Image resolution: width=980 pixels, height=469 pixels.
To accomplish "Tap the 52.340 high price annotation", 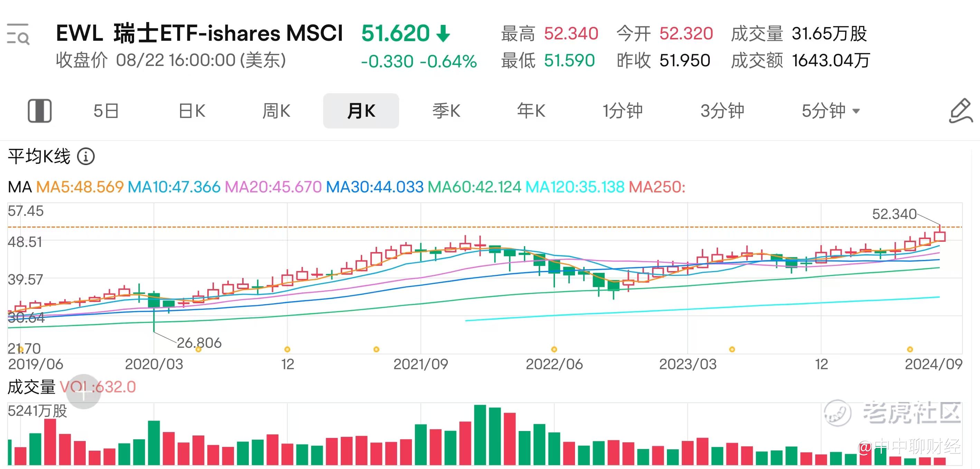I will click(894, 214).
